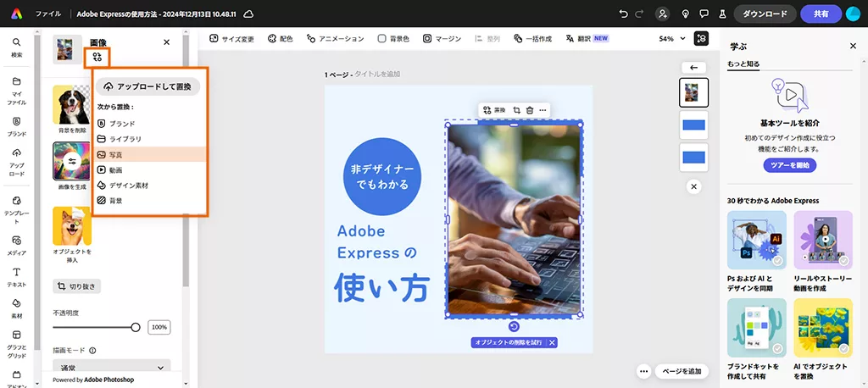Delete image with the trash icon

point(530,110)
